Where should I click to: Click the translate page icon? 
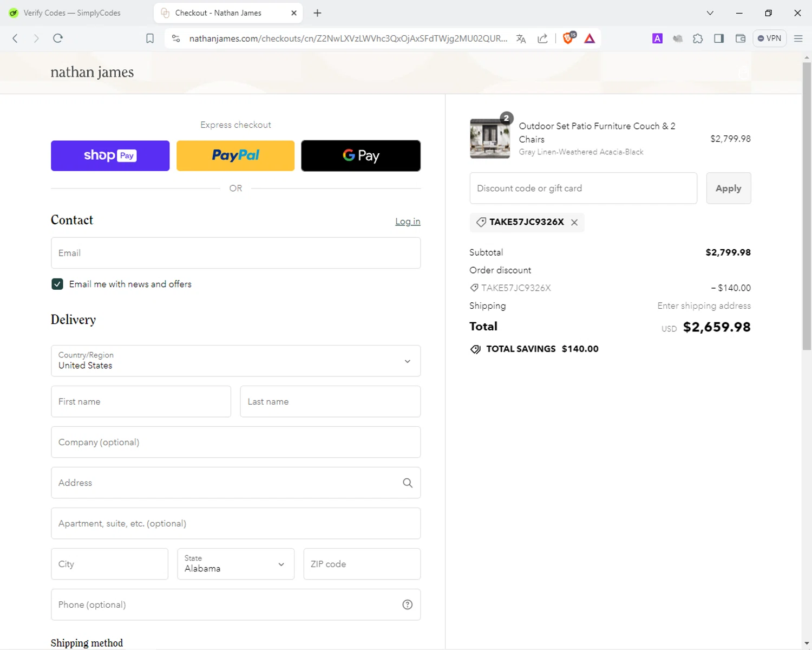pos(521,38)
